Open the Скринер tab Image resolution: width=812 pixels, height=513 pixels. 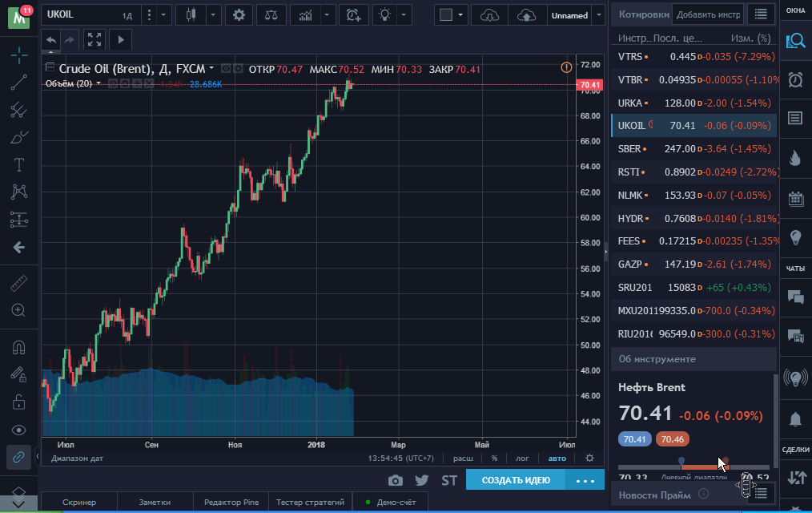(79, 502)
